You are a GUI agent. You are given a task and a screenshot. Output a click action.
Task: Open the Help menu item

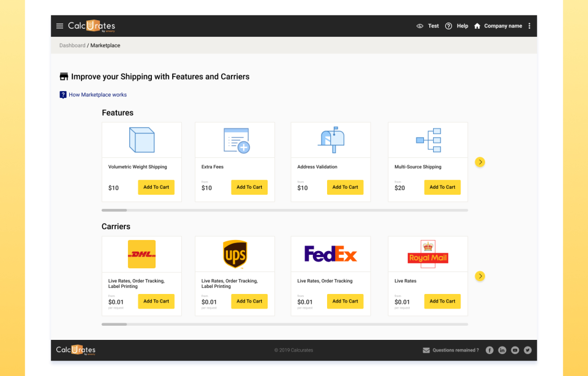462,26
